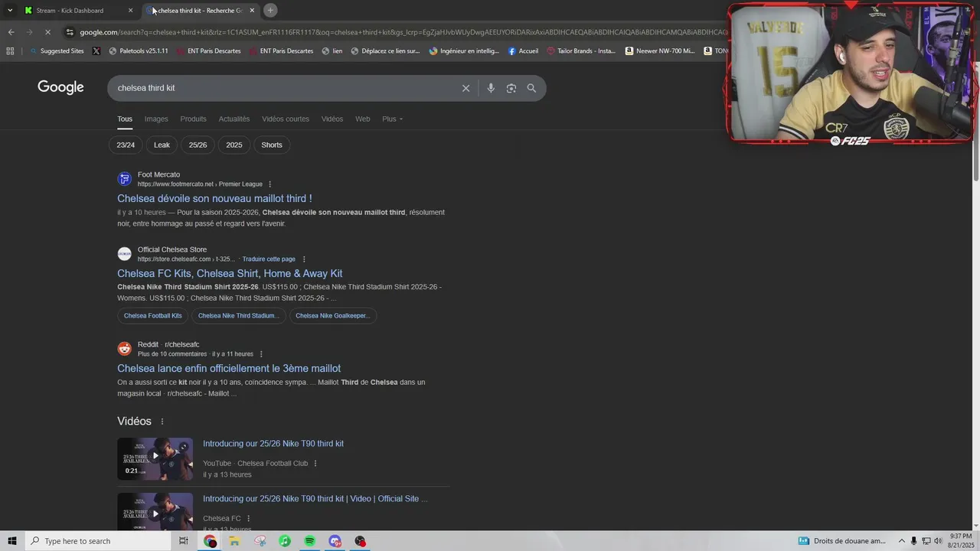The width and height of the screenshot is (980, 551).
Task: Start voice search with the microphone icon
Action: click(491, 88)
